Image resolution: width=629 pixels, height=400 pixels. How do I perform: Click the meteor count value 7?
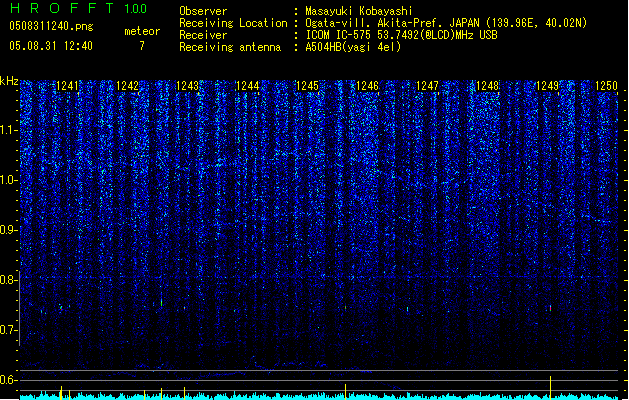click(142, 46)
